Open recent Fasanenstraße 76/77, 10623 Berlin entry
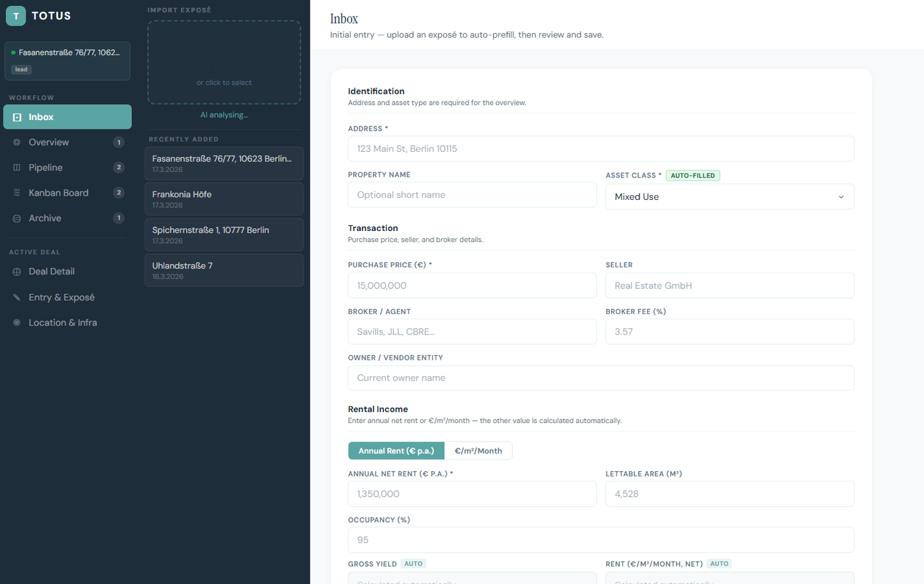The width and height of the screenshot is (924, 584). tap(224, 164)
